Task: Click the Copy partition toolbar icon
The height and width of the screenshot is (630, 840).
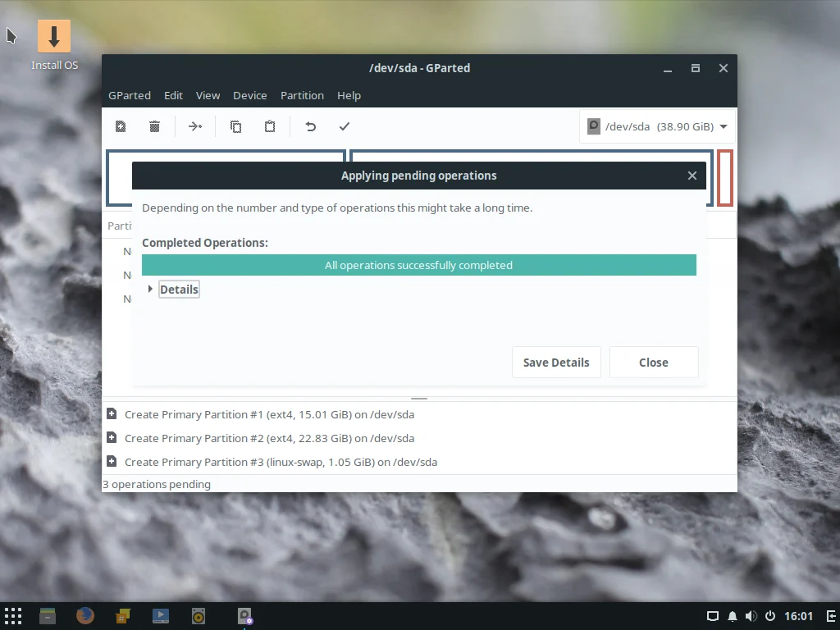Action: (x=235, y=126)
